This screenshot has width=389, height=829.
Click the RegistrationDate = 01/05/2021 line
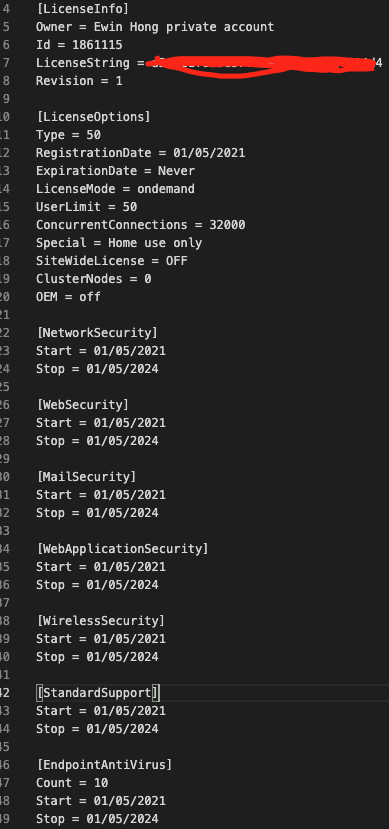(141, 153)
